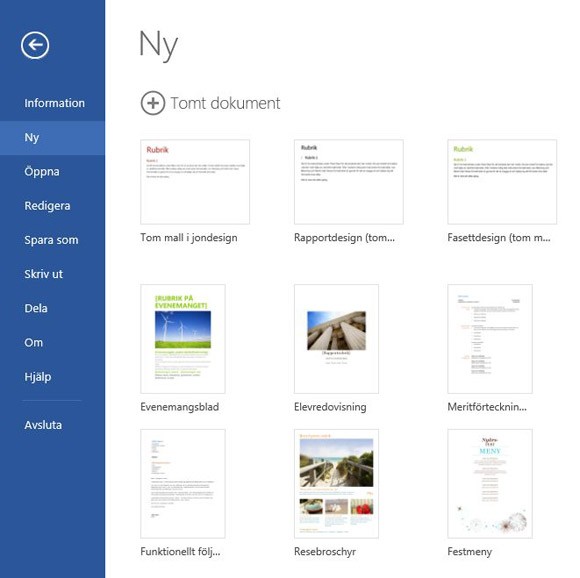Click the Festmeny caption text
580x578 pixels.
click(x=470, y=551)
